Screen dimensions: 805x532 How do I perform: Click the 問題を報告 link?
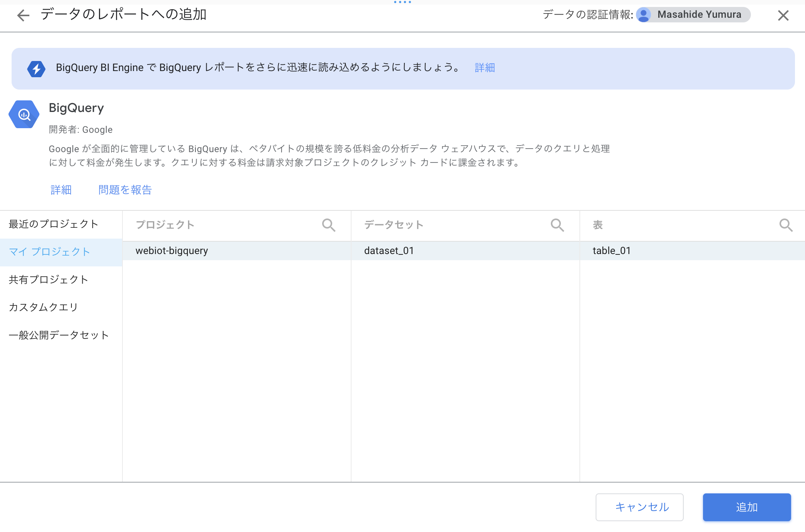[x=124, y=190]
